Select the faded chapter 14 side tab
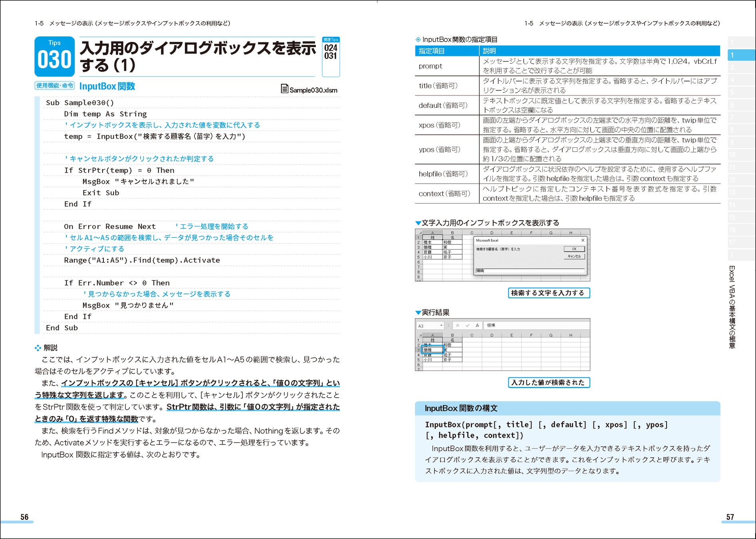This screenshot has height=539, width=756. (741, 205)
